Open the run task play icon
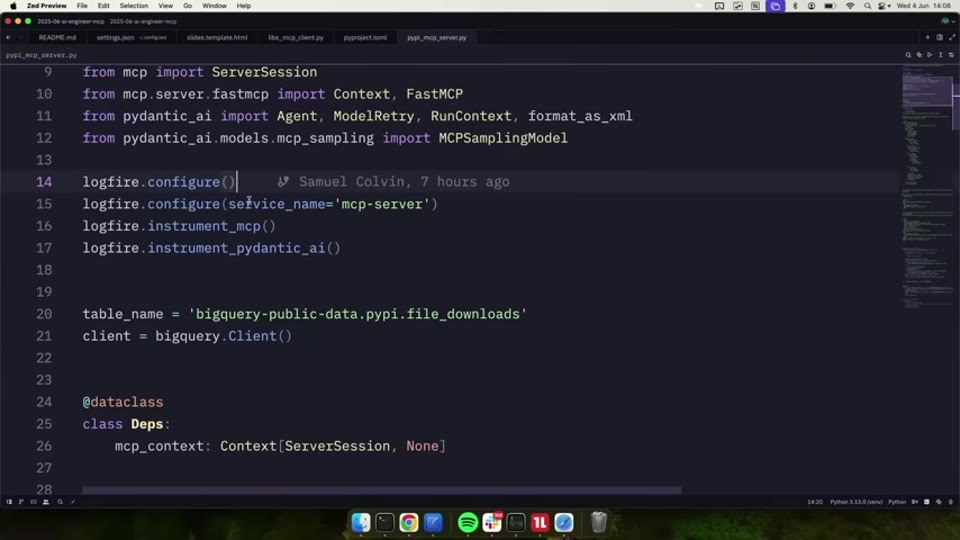This screenshot has width=960, height=540. tap(929, 55)
